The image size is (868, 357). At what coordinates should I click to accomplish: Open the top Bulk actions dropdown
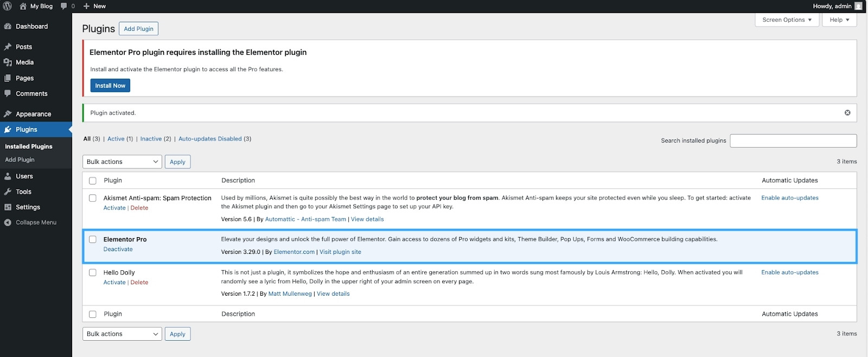[122, 162]
